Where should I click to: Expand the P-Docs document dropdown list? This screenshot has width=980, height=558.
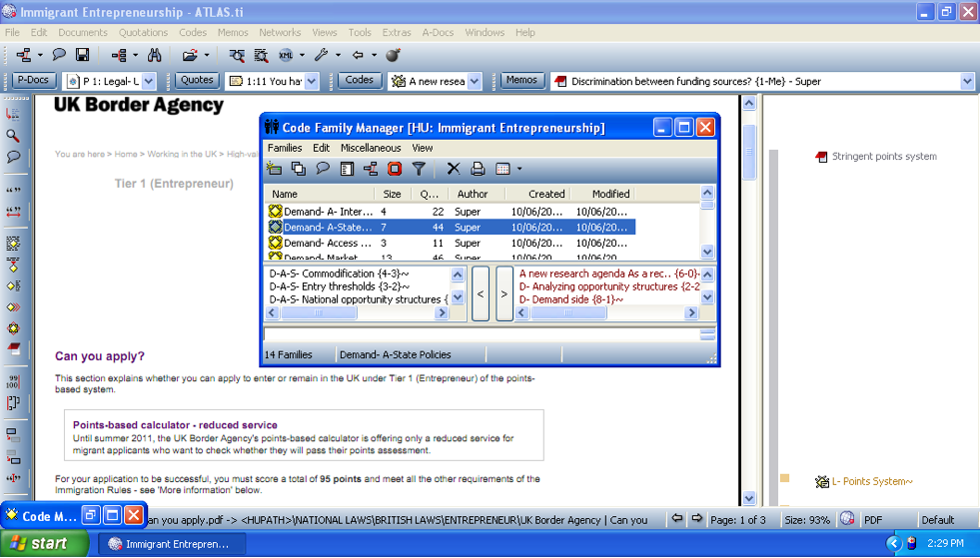click(x=149, y=81)
